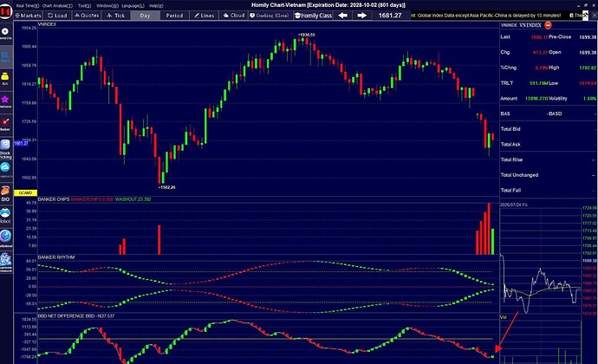This screenshot has width=598, height=364.
Task: Click the Load refresh button
Action: tap(57, 16)
